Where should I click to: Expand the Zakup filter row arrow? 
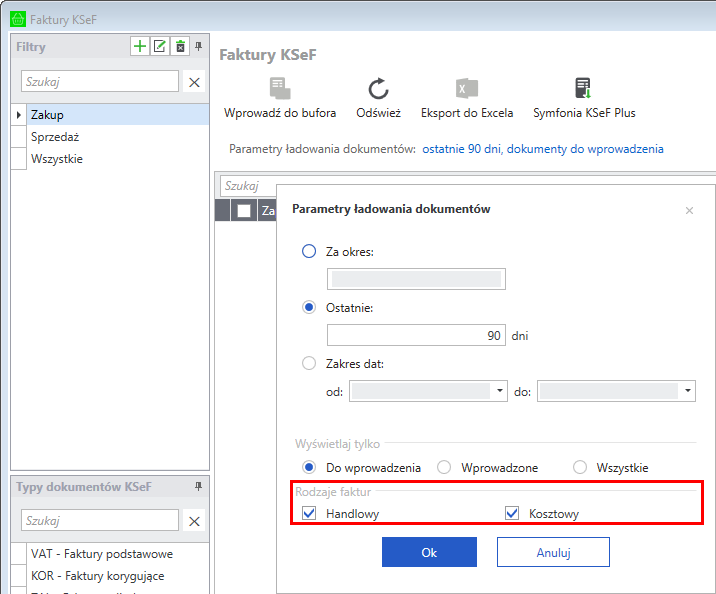pos(18,115)
